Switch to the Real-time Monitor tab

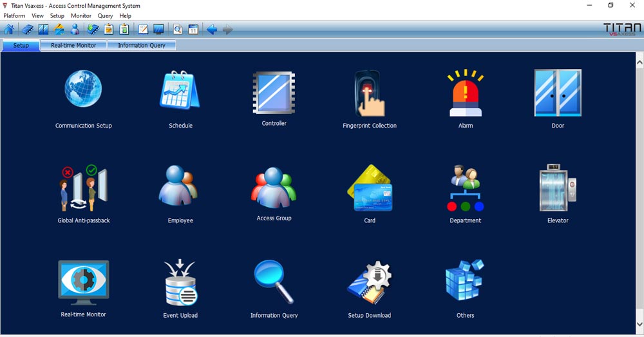[73, 46]
